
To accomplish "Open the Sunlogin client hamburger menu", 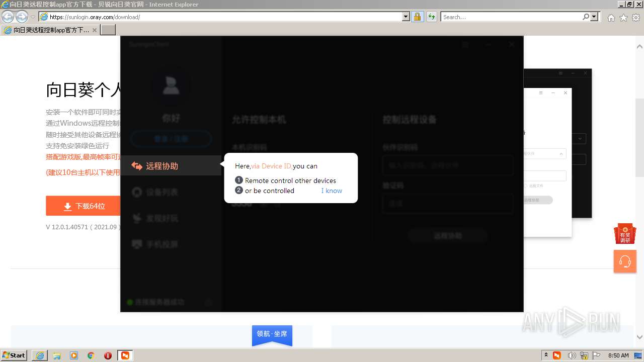I will [465, 44].
